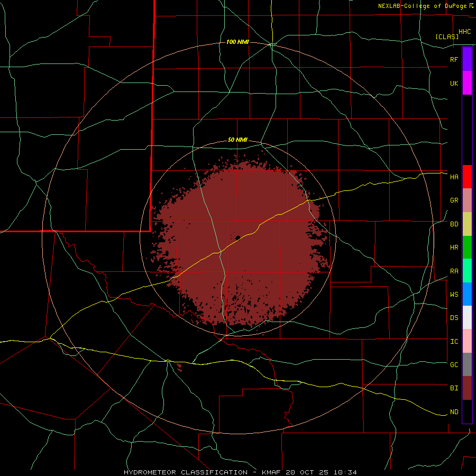
Task: Click the IC light pink legend swatch
Action: [x=467, y=341]
